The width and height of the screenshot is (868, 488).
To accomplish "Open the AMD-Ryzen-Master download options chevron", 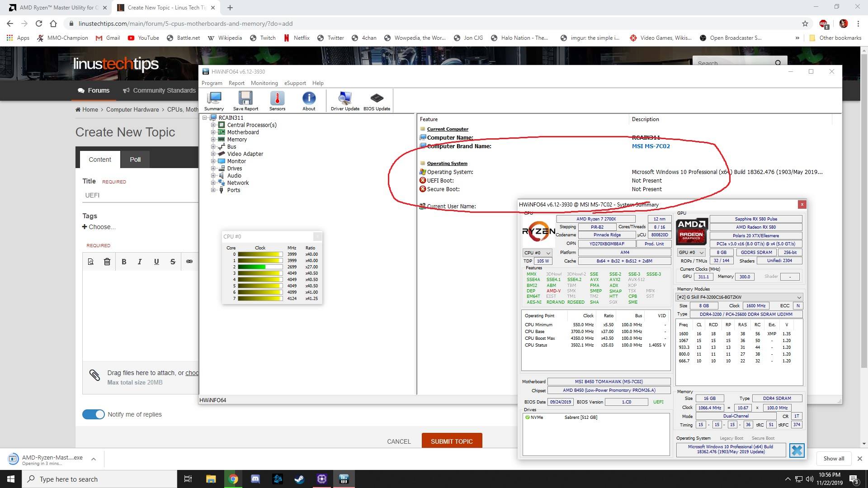I will tap(94, 459).
